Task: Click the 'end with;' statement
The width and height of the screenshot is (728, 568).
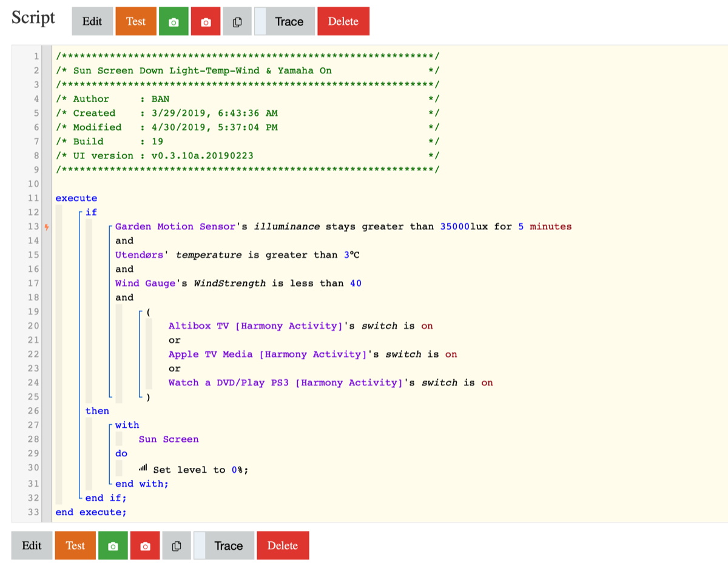Action: (x=142, y=484)
